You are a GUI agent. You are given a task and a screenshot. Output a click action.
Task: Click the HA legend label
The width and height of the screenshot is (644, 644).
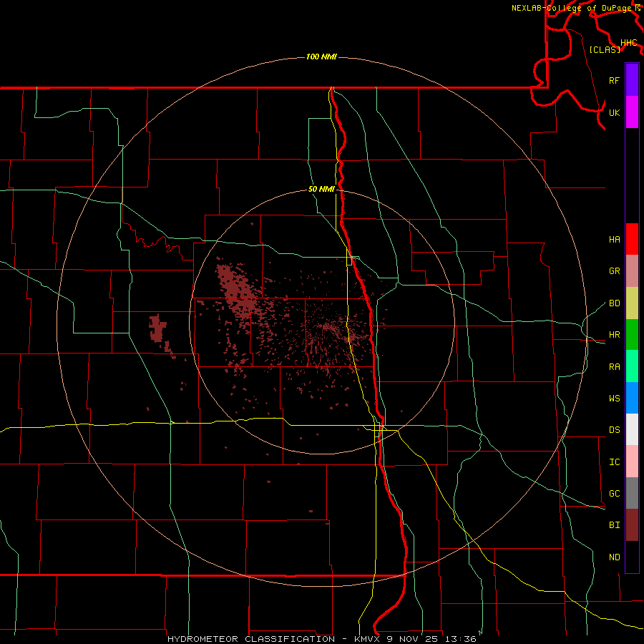[614, 240]
